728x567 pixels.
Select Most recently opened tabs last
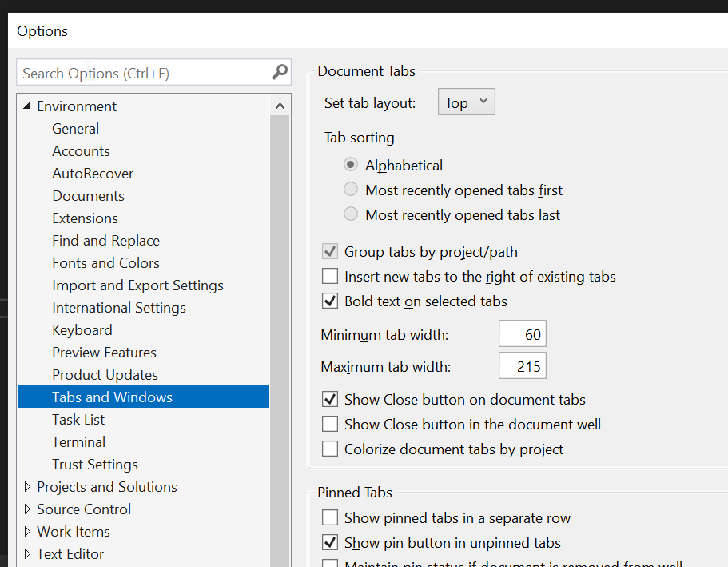point(351,215)
